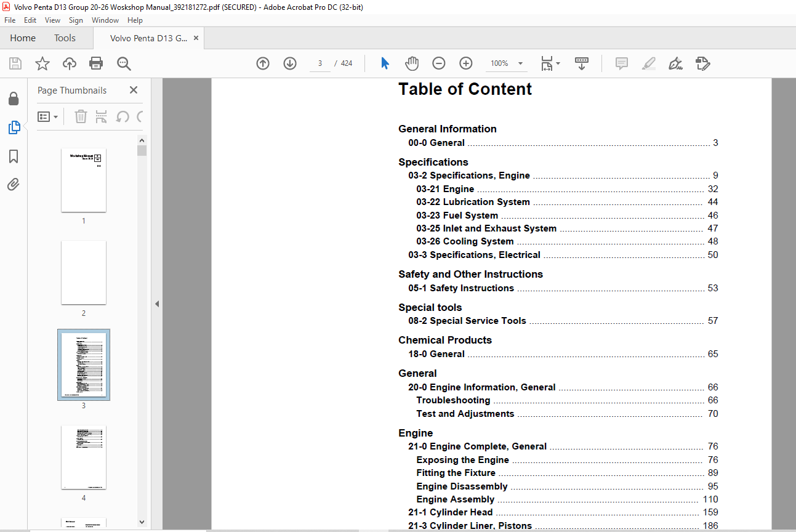Click the scrolling mode keyboard icon

coord(582,63)
